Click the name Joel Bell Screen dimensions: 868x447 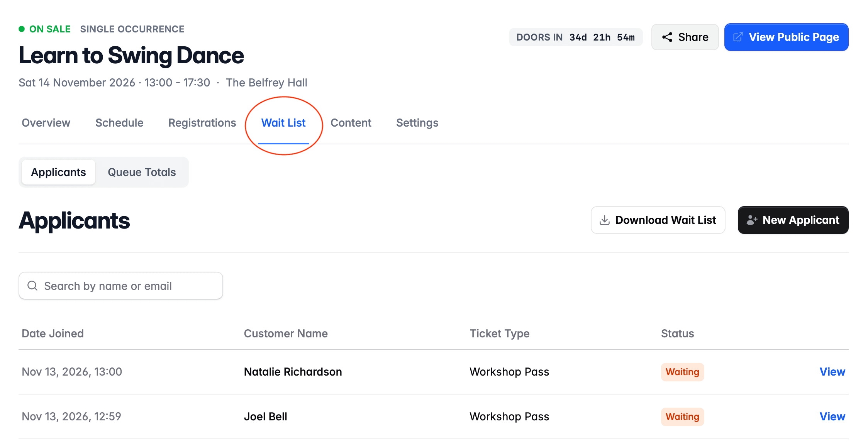pos(266,417)
